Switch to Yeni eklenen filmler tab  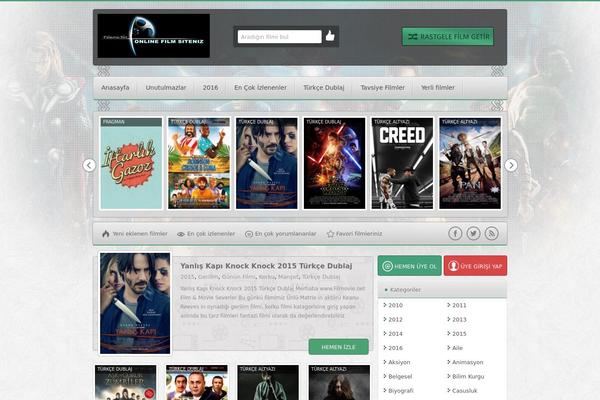pyautogui.click(x=135, y=234)
